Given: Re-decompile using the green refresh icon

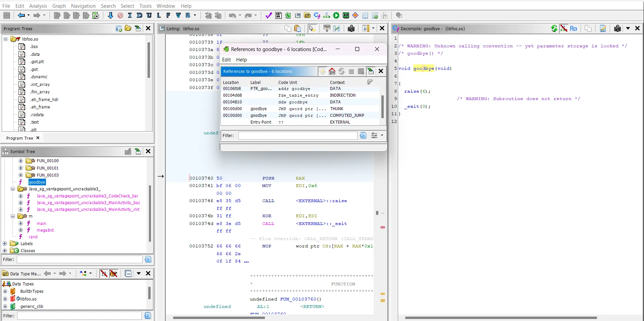Looking at the screenshot, I should coord(554,29).
